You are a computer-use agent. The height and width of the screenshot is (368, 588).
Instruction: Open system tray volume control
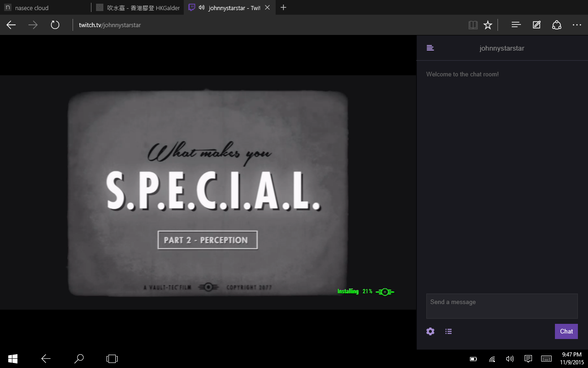click(509, 359)
